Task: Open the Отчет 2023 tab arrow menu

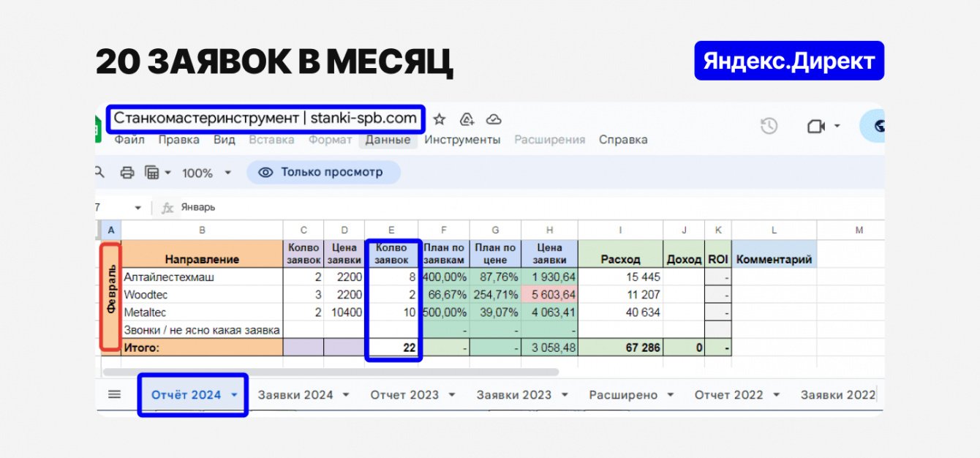Action: click(452, 395)
